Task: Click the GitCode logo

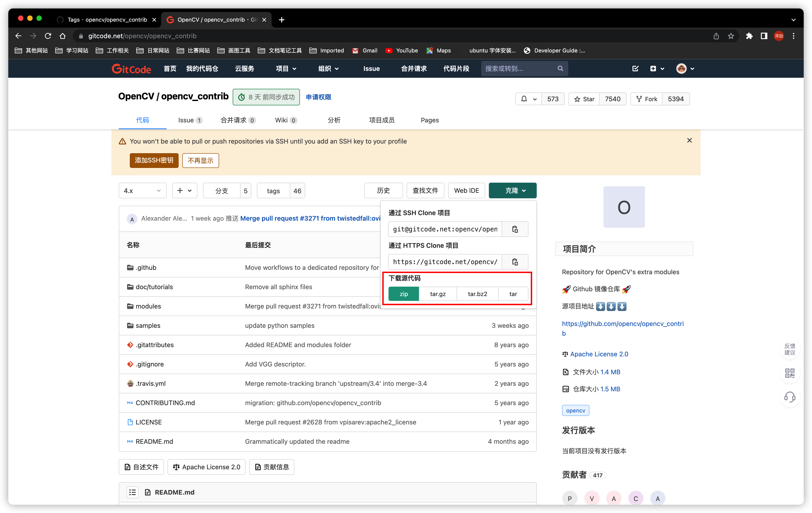Action: (x=131, y=69)
